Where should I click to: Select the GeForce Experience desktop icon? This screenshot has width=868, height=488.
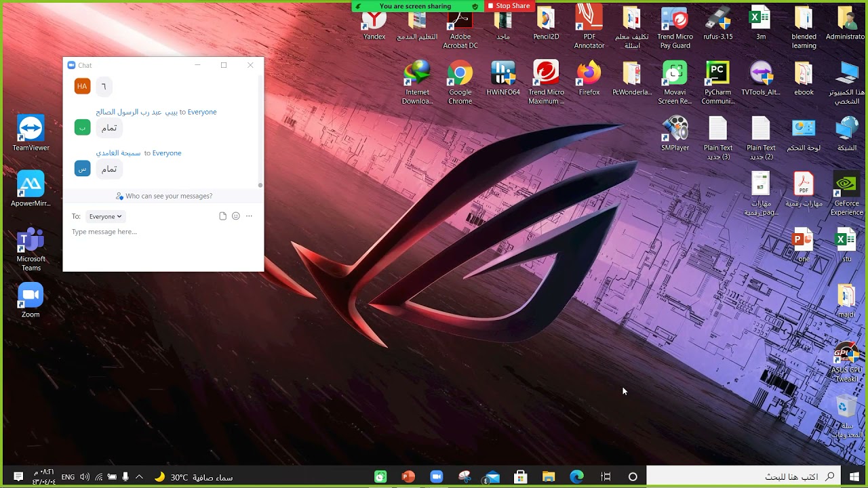(846, 194)
